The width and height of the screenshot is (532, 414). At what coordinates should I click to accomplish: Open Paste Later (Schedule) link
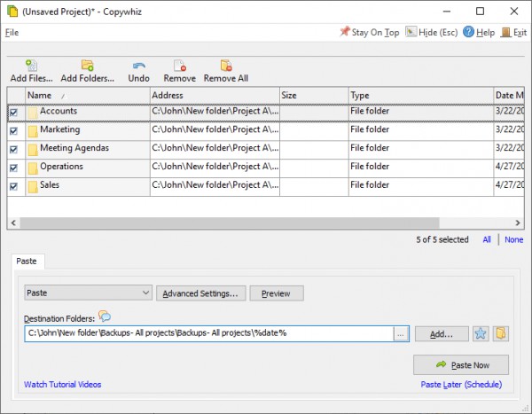461,385
